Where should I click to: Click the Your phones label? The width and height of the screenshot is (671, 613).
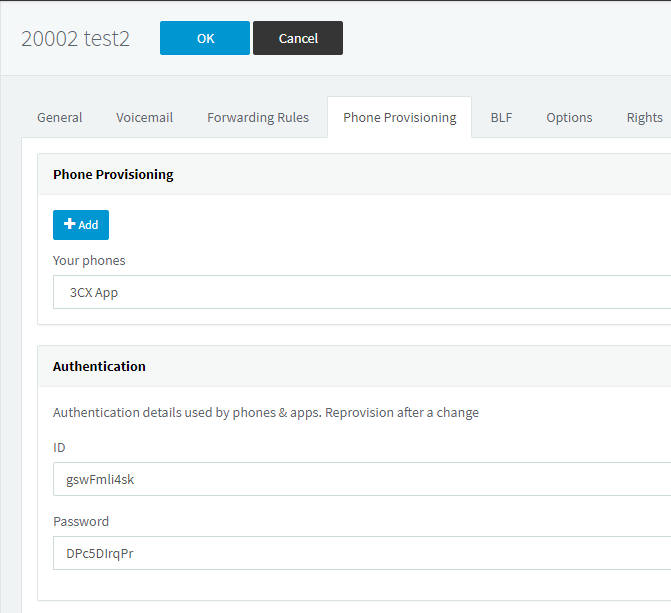[89, 260]
